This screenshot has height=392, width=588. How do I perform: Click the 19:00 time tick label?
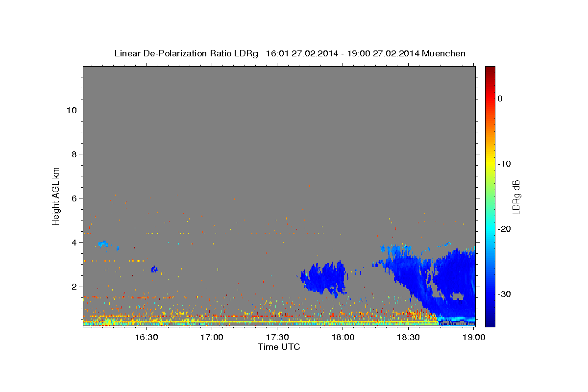pos(473,337)
